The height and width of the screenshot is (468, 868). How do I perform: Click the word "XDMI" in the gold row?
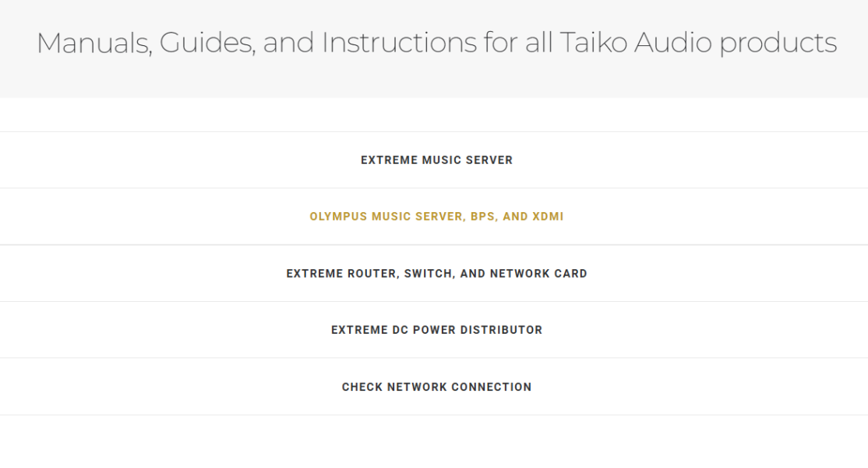coord(549,217)
